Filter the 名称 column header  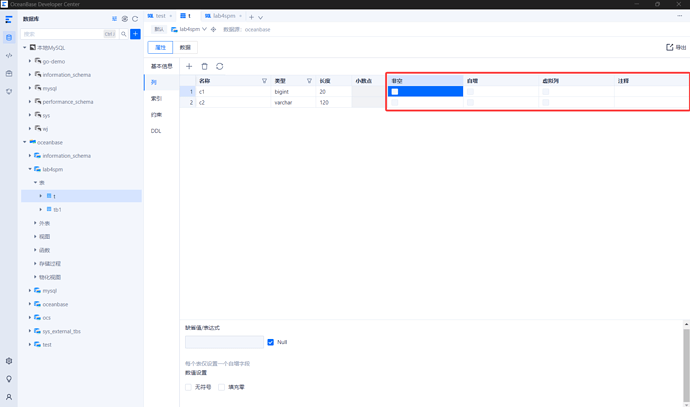(264, 80)
